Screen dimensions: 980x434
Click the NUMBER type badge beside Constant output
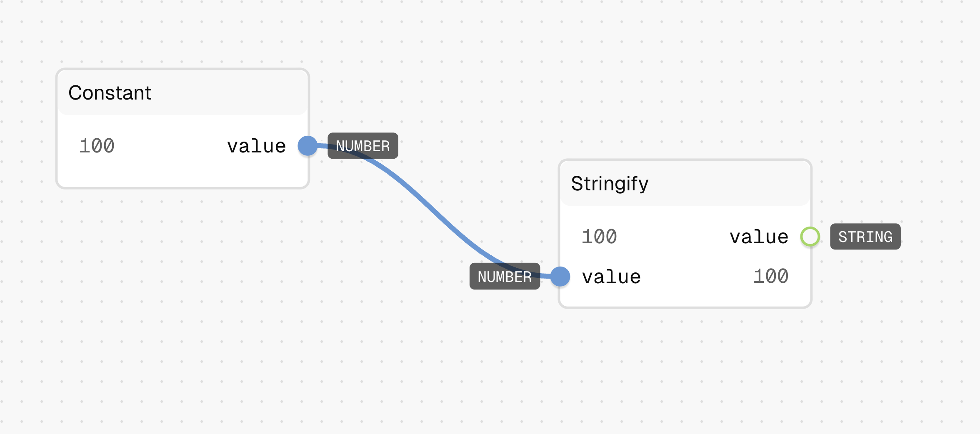pos(363,146)
